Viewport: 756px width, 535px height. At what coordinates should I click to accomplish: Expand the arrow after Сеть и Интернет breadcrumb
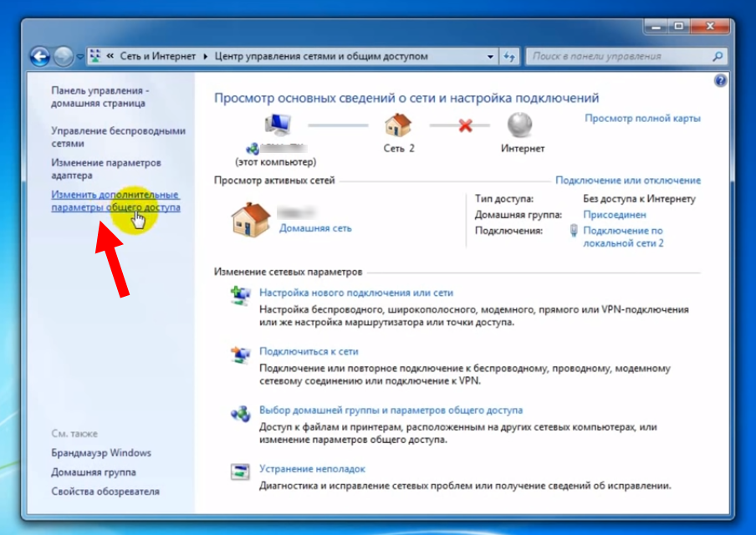pos(205,57)
